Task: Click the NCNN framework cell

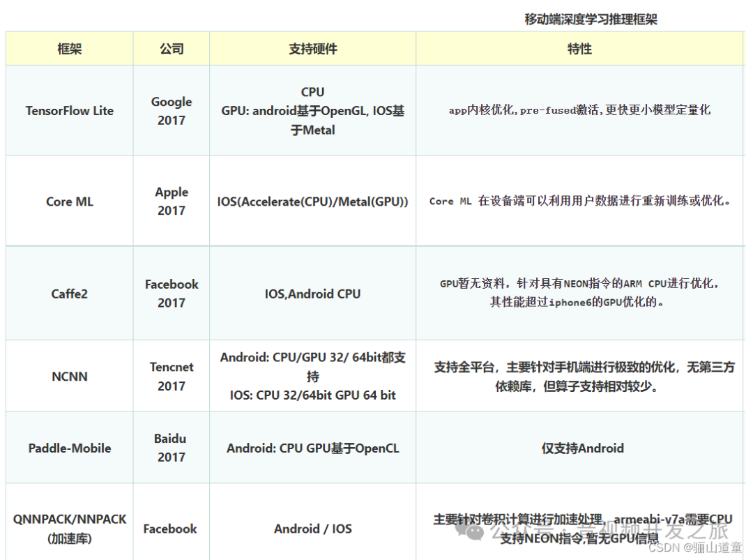Action: pos(70,376)
